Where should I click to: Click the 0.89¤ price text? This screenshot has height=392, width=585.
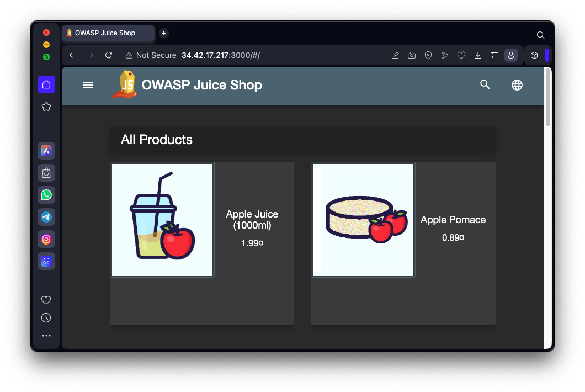click(453, 237)
